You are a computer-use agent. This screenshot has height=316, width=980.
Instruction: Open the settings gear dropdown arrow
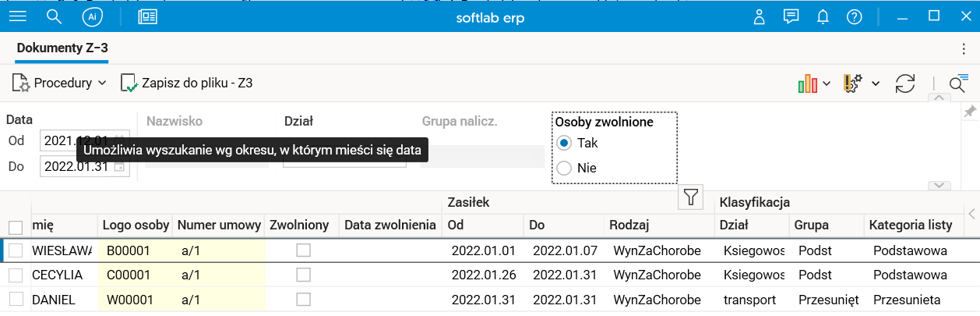(876, 83)
